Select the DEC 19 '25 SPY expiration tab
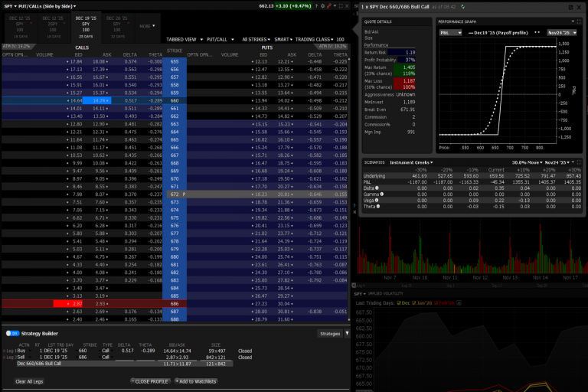 pyautogui.click(x=86, y=27)
